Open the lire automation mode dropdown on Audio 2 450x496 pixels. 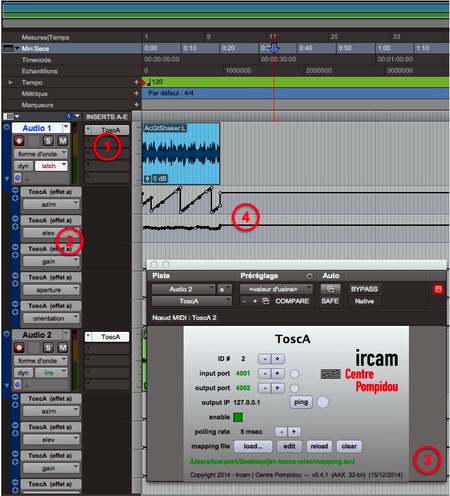[51, 373]
